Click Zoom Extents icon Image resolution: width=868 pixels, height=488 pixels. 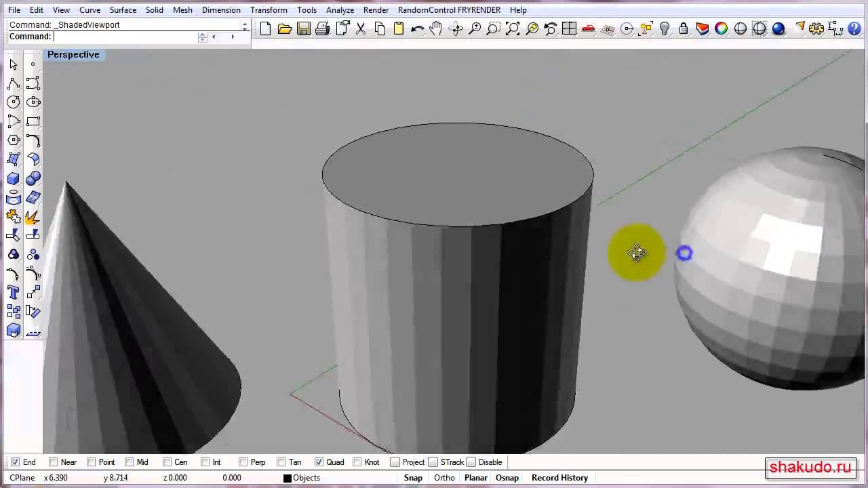[x=513, y=28]
